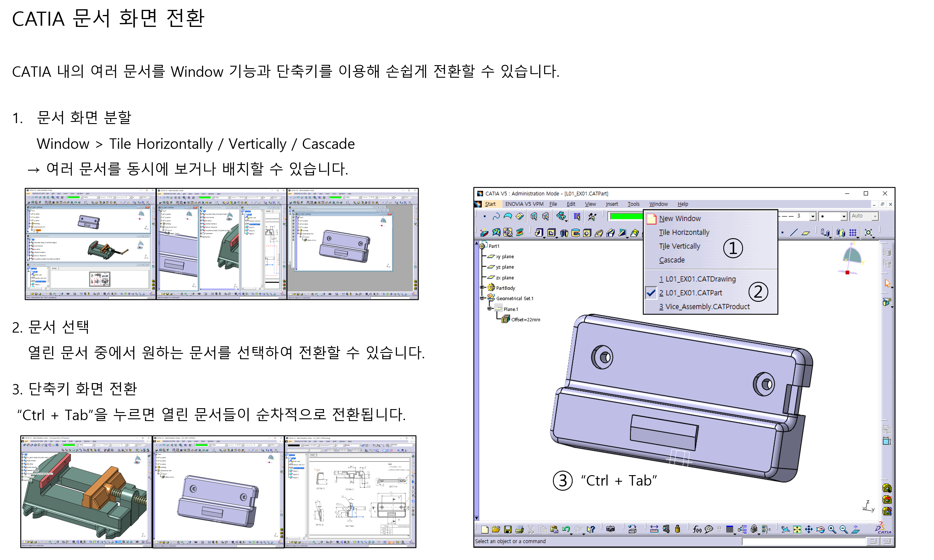Open the Tools menu
This screenshot has width=934, height=560.
[633, 204]
